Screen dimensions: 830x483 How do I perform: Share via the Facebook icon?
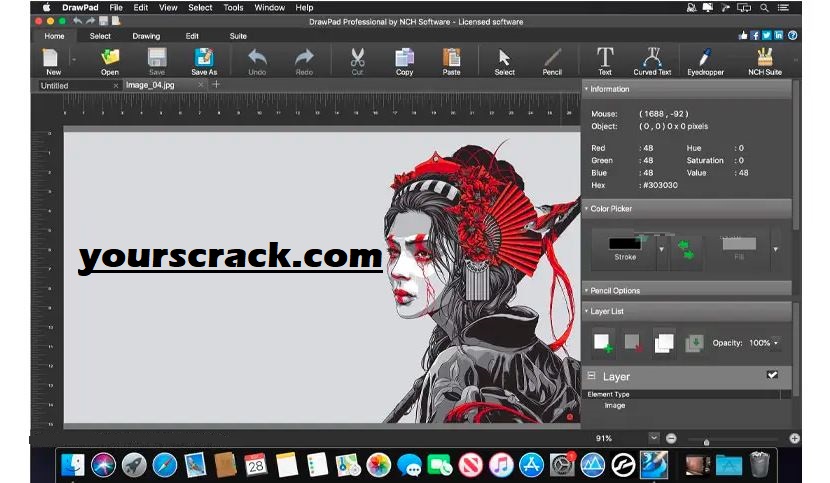pos(755,35)
